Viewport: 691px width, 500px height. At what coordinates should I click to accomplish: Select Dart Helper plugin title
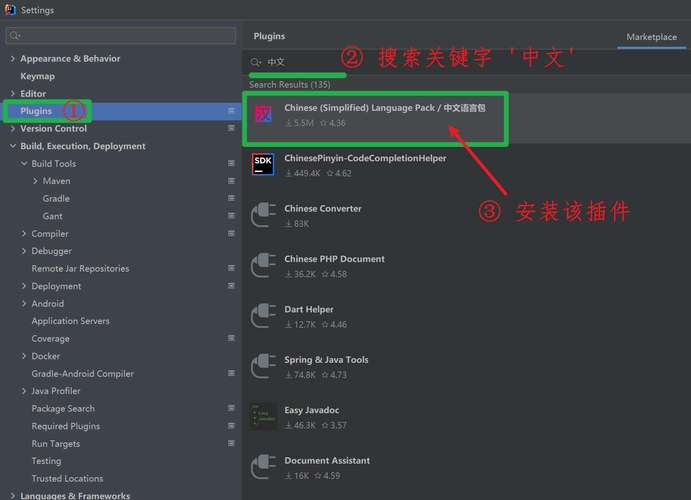point(308,309)
